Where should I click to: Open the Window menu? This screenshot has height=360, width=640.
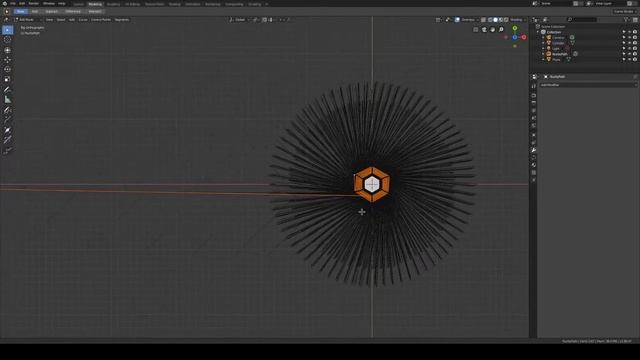point(49,3)
